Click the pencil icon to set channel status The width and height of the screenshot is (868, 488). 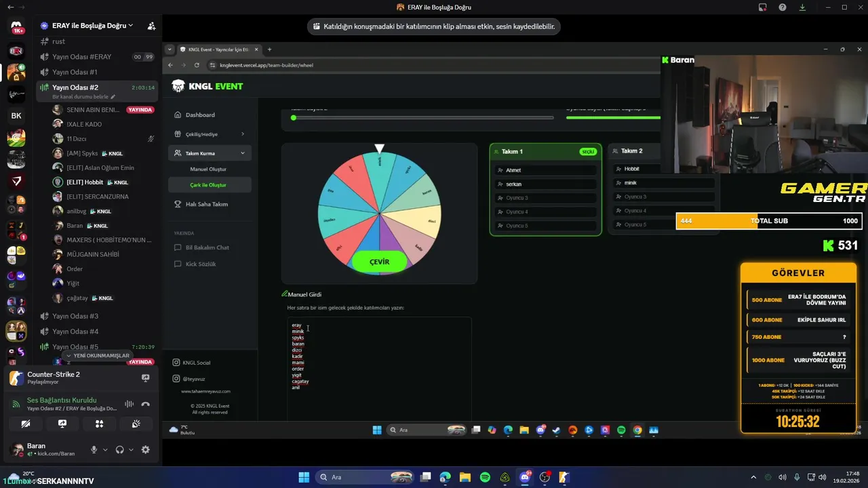pos(113,97)
